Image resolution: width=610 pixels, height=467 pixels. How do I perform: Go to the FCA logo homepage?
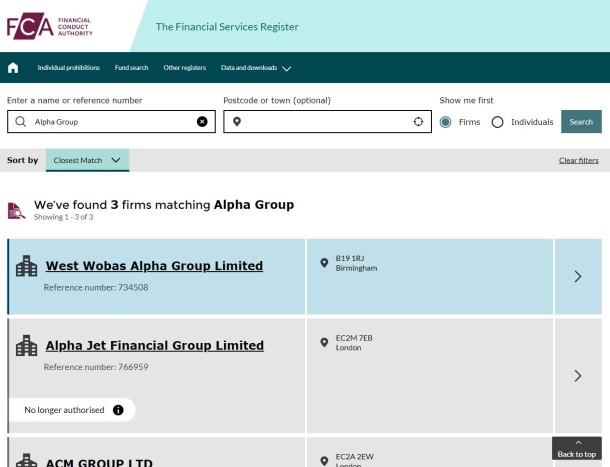49,26
